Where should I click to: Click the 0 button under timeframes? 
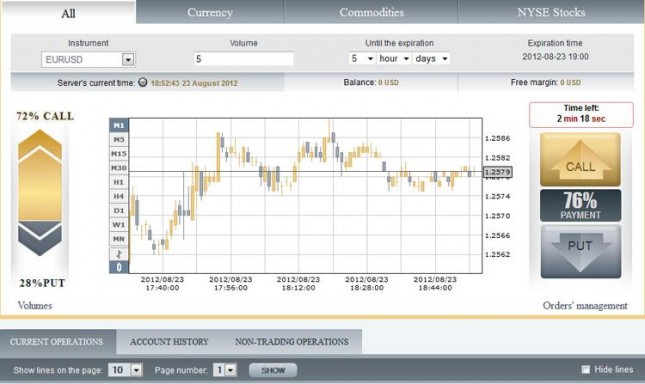pos(119,267)
